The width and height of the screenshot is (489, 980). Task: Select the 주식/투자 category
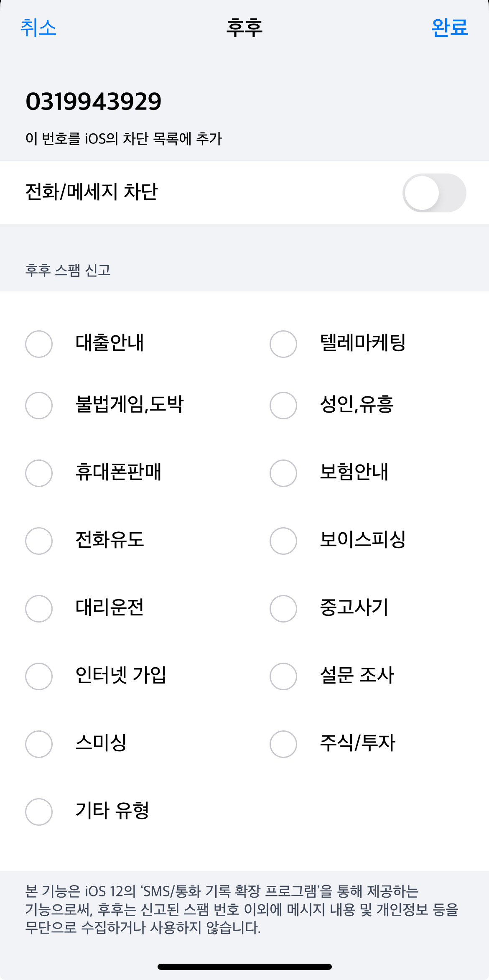pyautogui.click(x=283, y=744)
